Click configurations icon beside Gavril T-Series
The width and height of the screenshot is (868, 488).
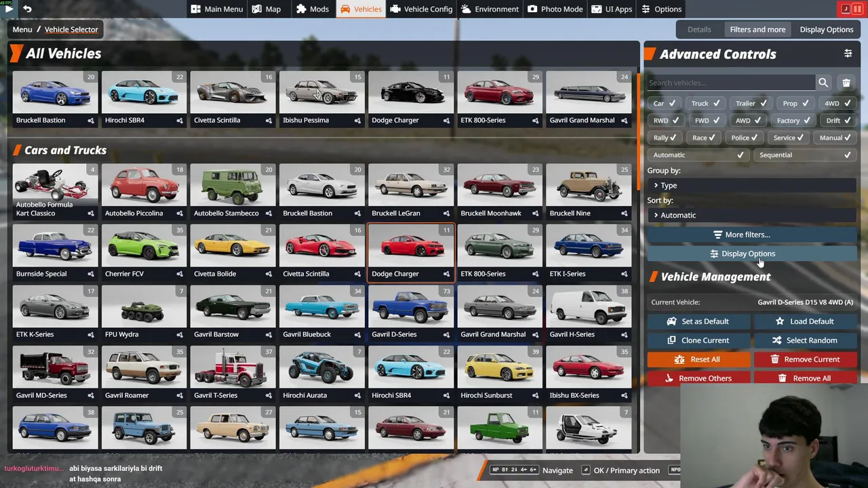tap(269, 396)
